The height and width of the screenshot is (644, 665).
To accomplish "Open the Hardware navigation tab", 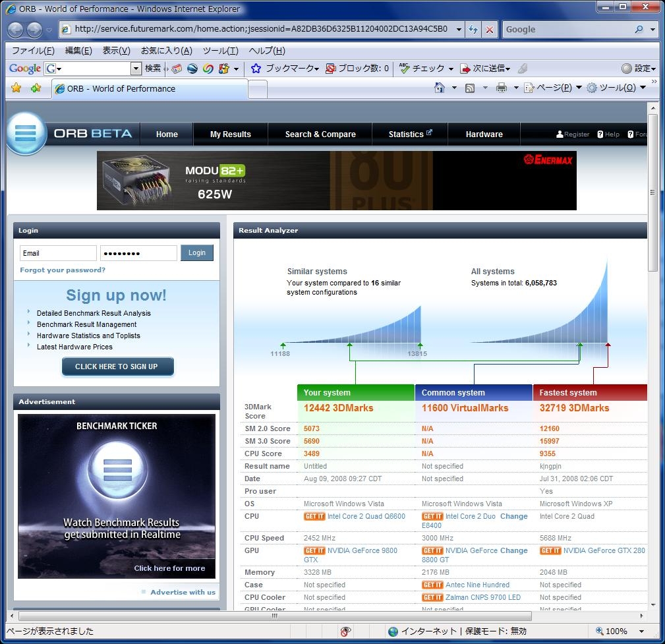I will pyautogui.click(x=484, y=134).
